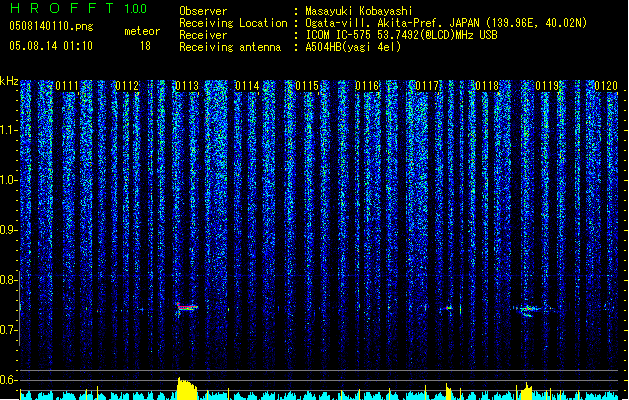The height and width of the screenshot is (400, 629).
Task: Click the 1.1 kHz axis tick
Action: (9, 130)
